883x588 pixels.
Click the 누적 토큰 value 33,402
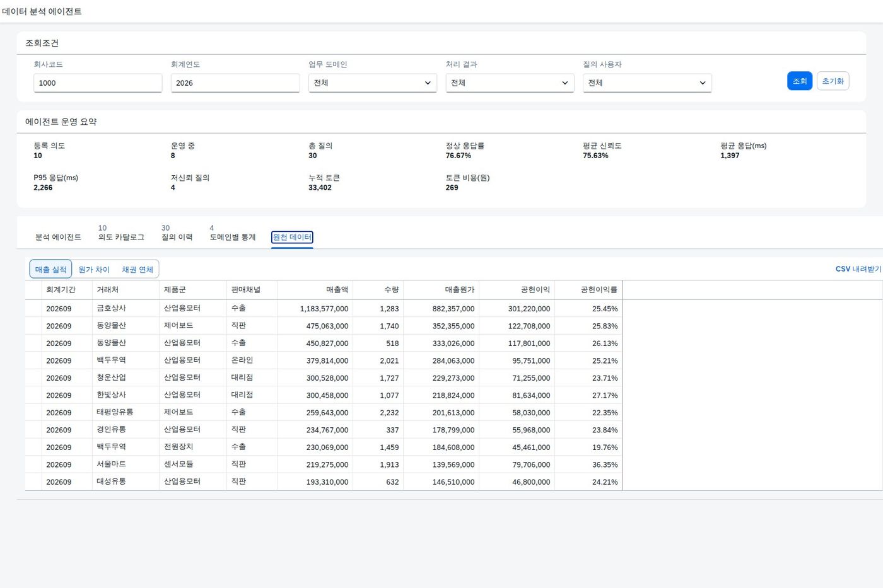(x=320, y=188)
